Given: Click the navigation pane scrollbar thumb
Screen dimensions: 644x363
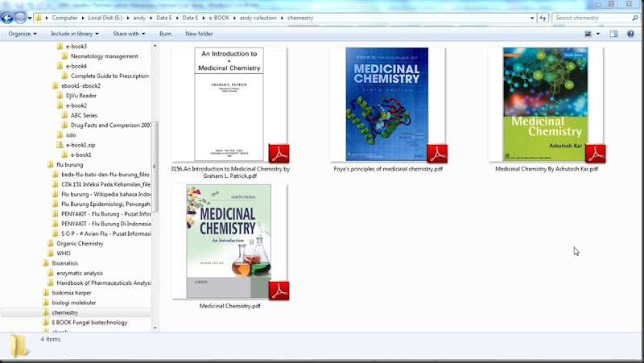Looking at the screenshot, I should (155, 167).
